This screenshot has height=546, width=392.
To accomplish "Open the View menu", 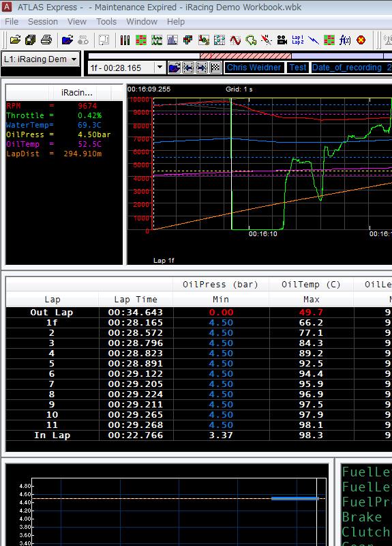I will click(x=77, y=22).
